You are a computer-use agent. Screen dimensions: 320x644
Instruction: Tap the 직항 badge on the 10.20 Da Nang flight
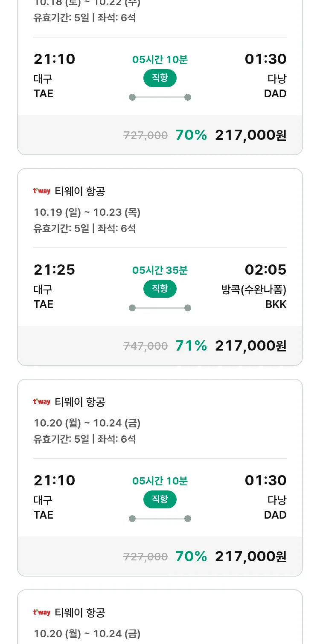pos(160,499)
